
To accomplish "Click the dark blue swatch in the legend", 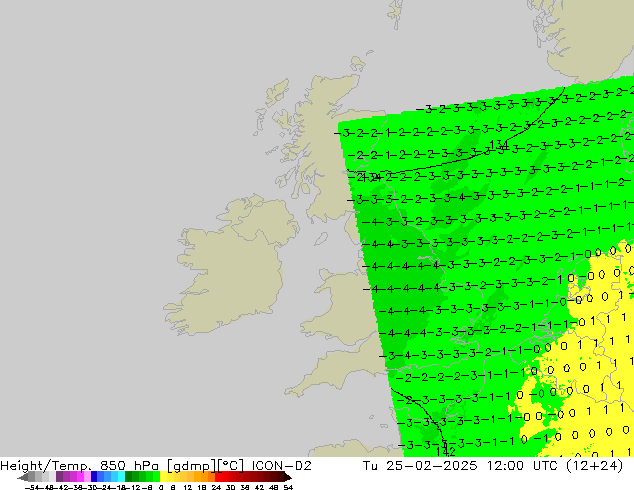I will pos(94,476).
